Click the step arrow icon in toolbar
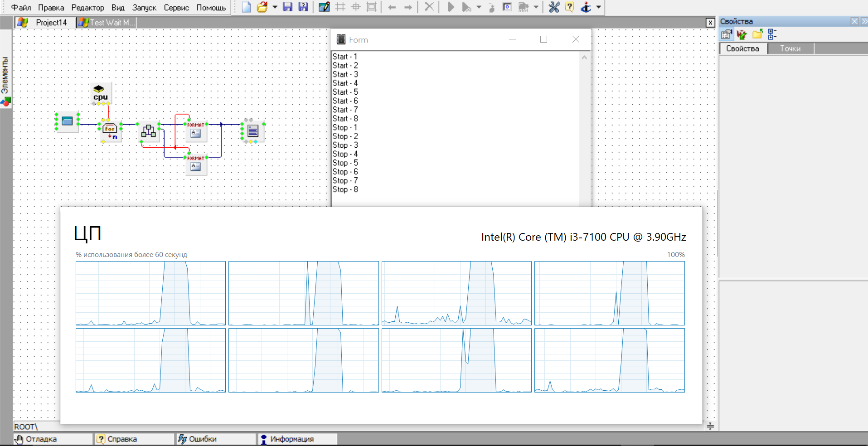 coord(492,7)
